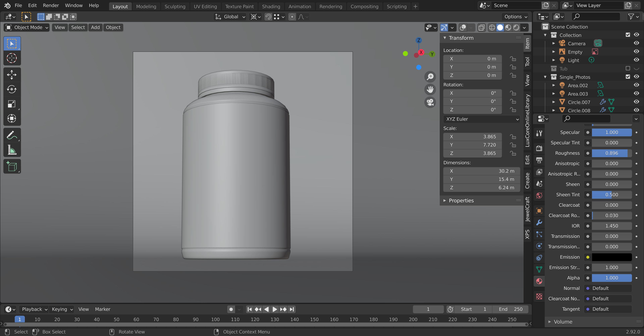This screenshot has width=644, height=336.
Task: Click the Sheen Tint slider
Action: (x=612, y=195)
